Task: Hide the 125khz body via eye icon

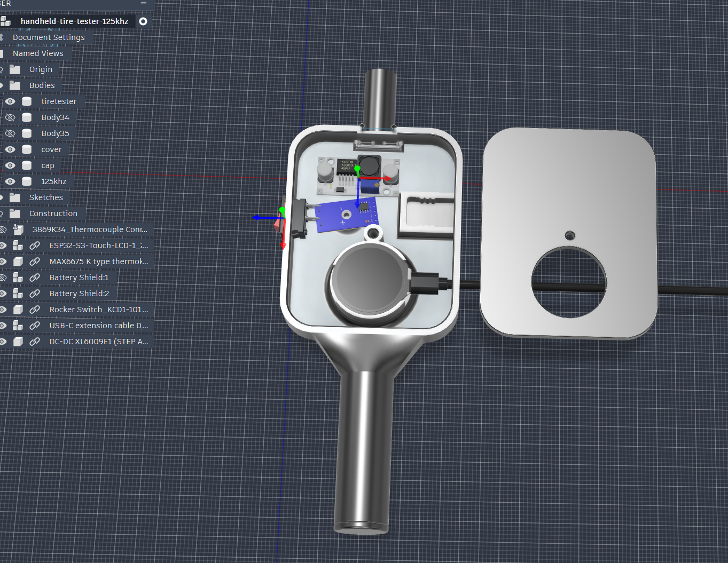Action: 10,181
